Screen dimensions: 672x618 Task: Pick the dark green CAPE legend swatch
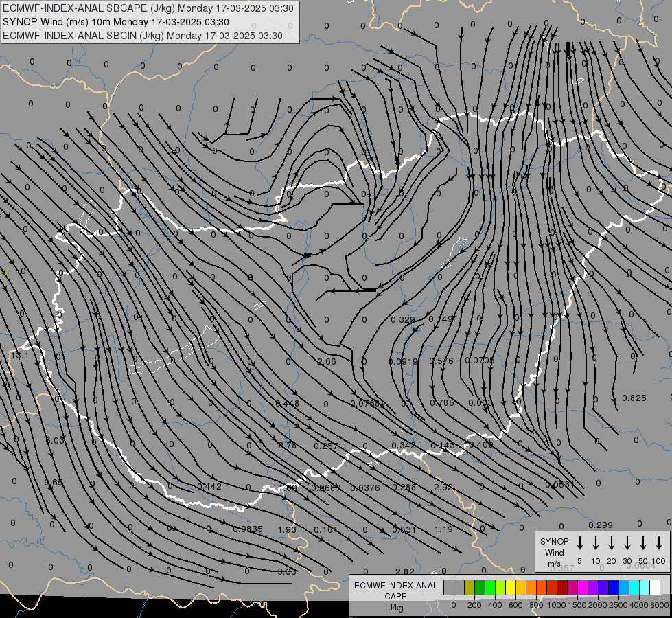[x=480, y=587]
